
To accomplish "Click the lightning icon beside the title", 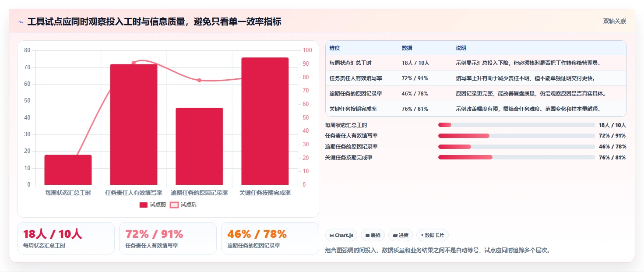I will pos(21,22).
